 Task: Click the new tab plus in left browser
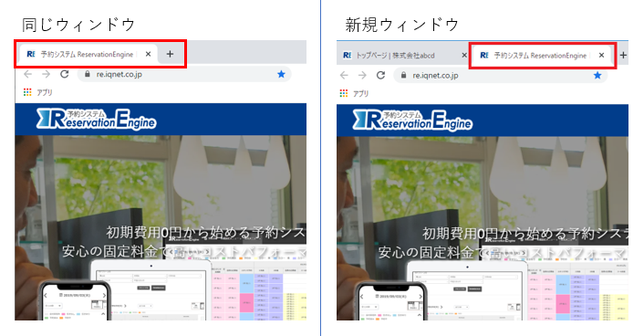point(170,54)
